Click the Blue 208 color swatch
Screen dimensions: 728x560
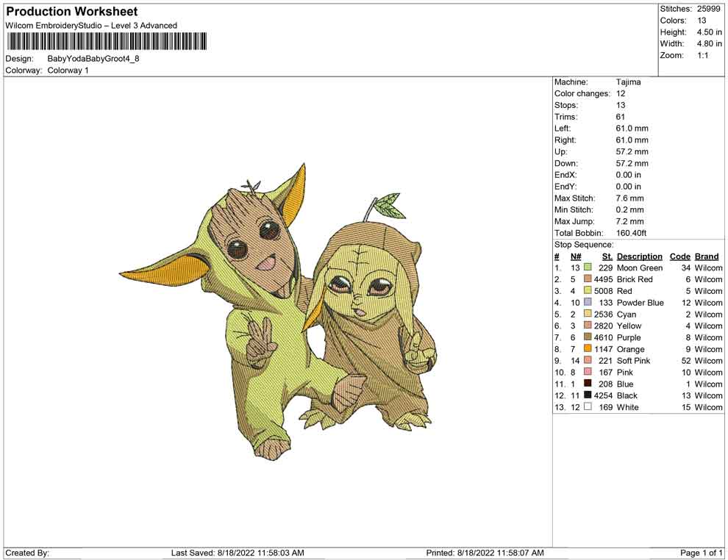coord(588,383)
